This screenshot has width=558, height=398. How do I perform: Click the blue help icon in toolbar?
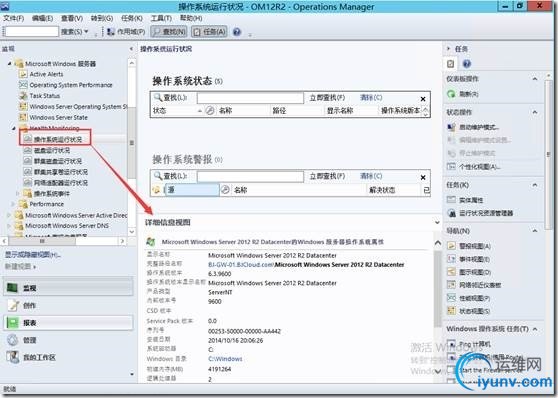coord(237,32)
